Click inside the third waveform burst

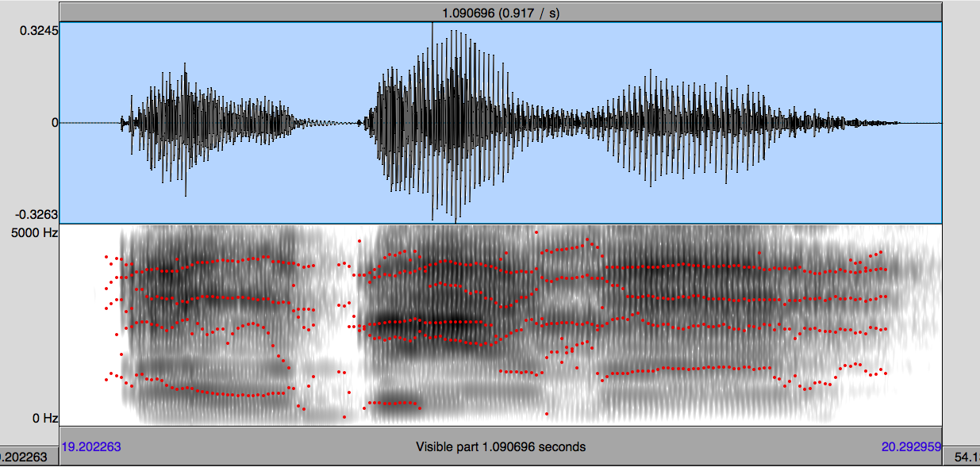pos(674,123)
